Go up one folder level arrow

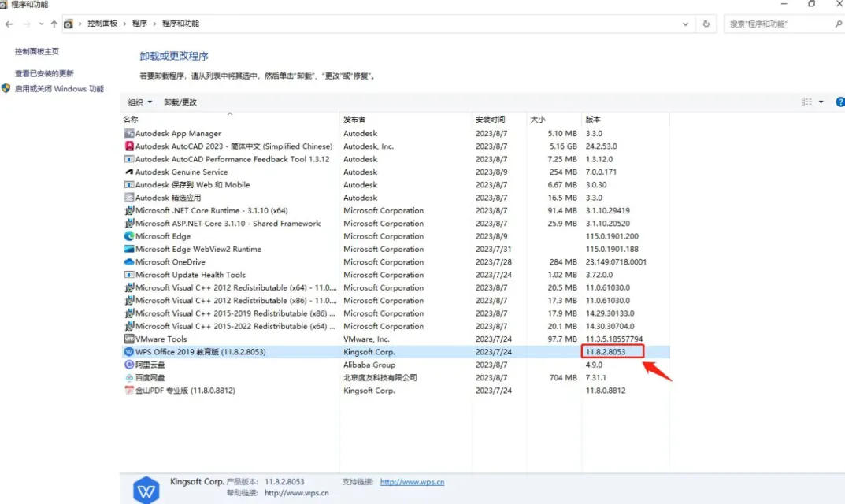pos(54,24)
